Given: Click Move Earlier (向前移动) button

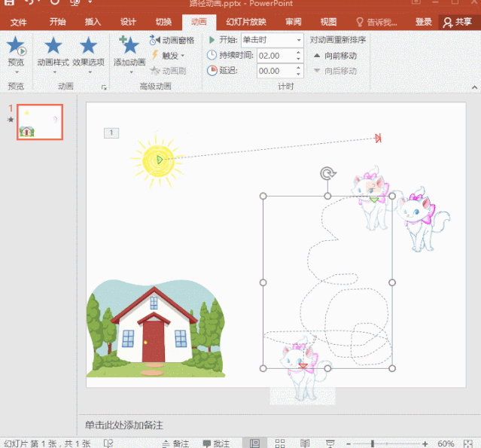Looking at the screenshot, I should pyautogui.click(x=335, y=56).
